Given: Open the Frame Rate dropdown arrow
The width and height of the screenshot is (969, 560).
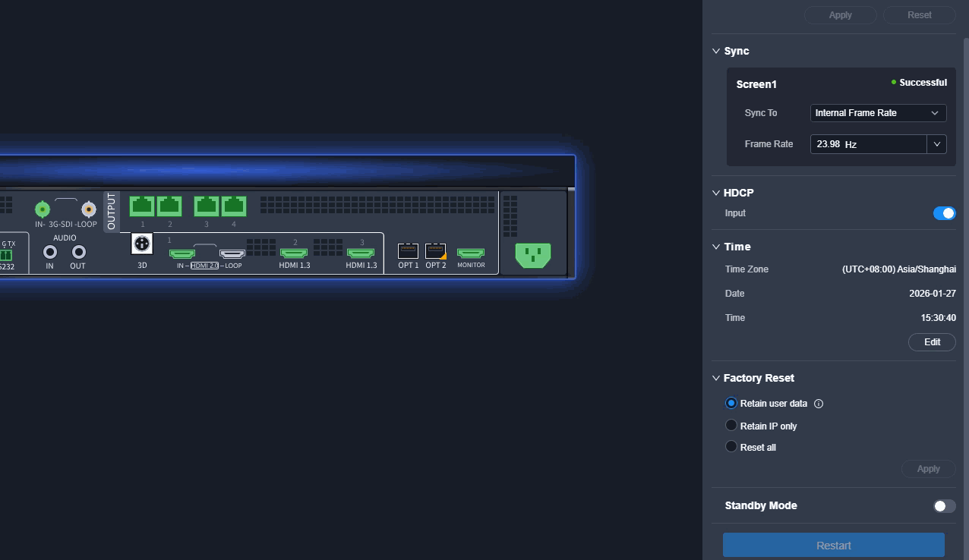Looking at the screenshot, I should 936,144.
